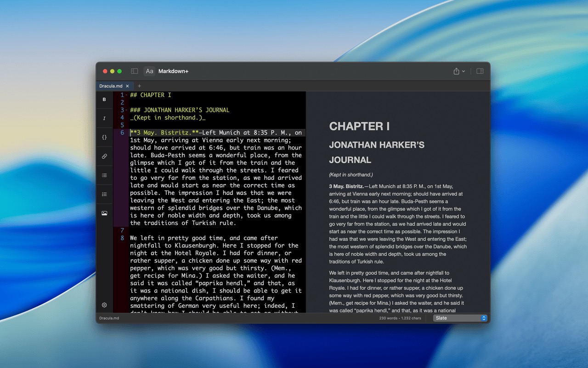Image resolution: width=588 pixels, height=368 pixels.
Task: Add a new tab with plus button
Action: click(139, 86)
